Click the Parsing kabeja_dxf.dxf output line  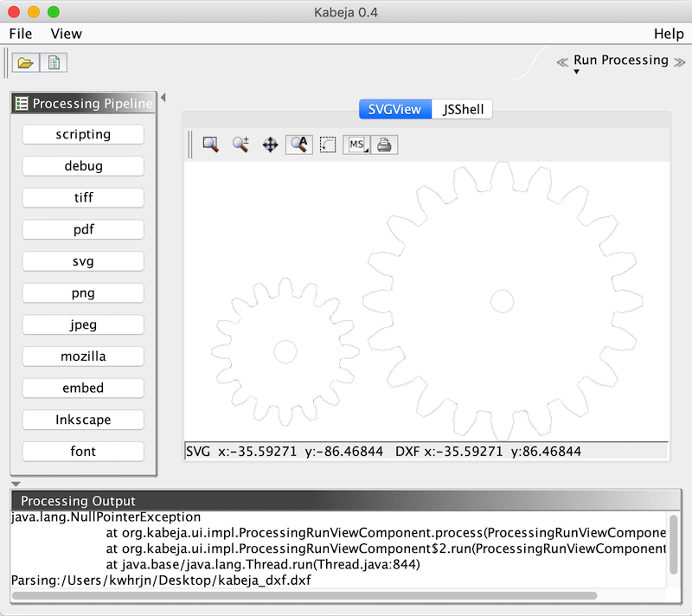click(x=161, y=580)
